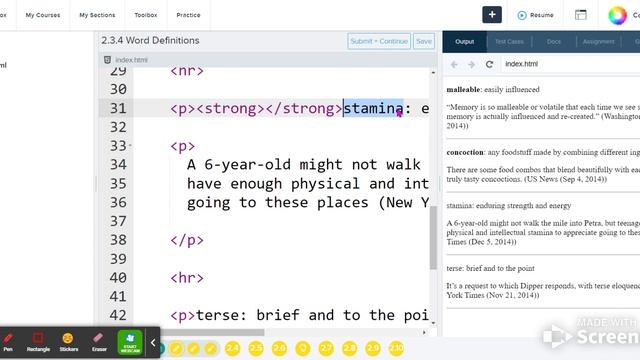Open the layout window icon
The height and width of the screenshot is (360, 640).
[x=581, y=15]
